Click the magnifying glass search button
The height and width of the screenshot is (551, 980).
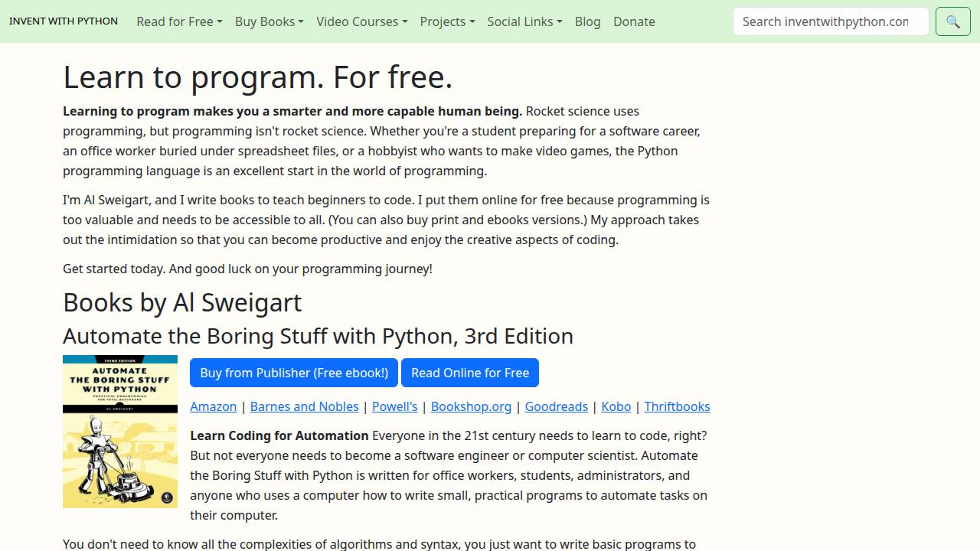952,21
